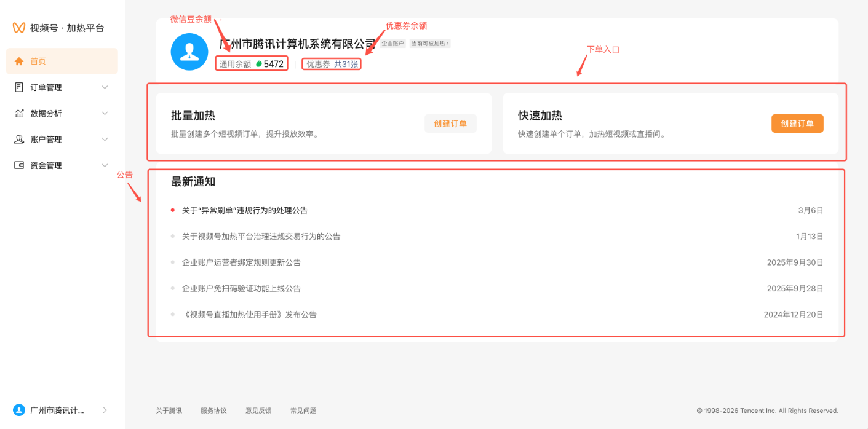
Task: Click 批量创建多个短视频订单 description text
Action: (x=245, y=133)
